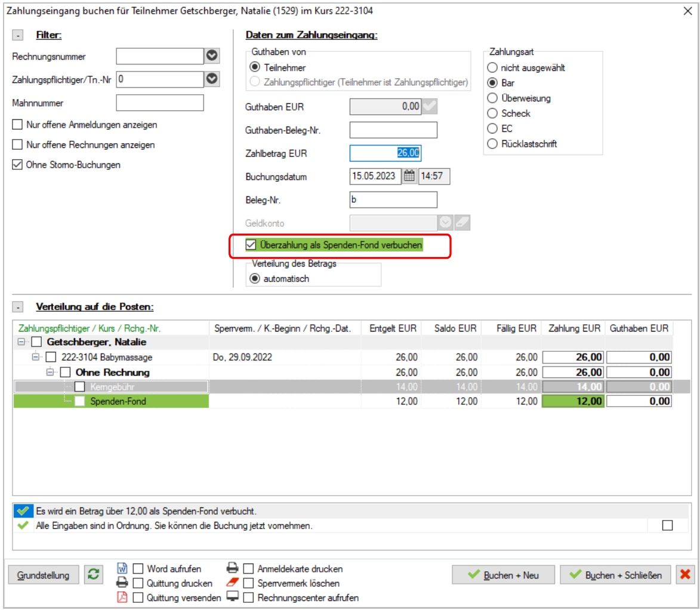The image size is (700, 610).
Task: Click the Grundstellung button
Action: (x=44, y=575)
